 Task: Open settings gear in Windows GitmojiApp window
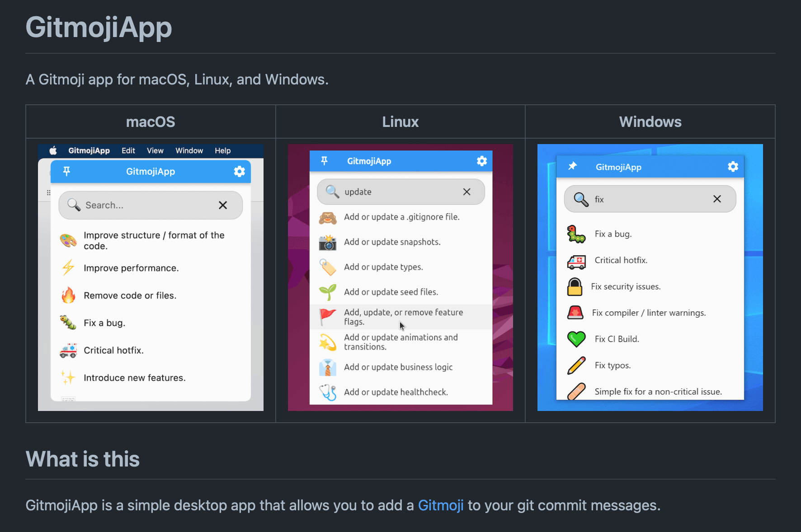point(733,167)
